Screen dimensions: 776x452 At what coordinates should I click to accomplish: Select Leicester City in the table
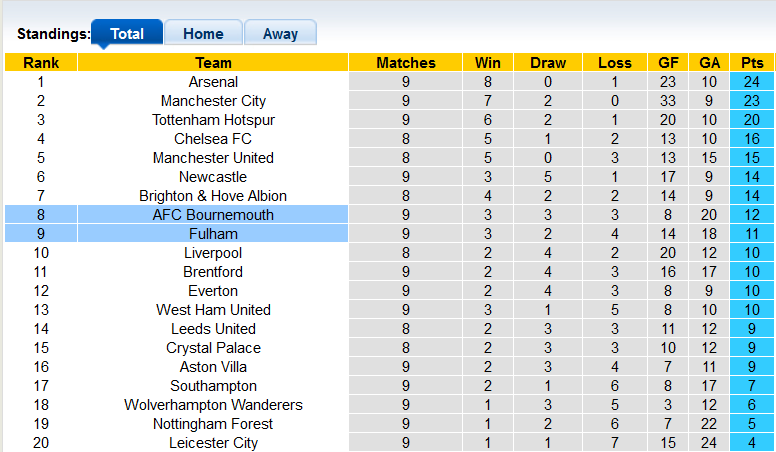(213, 443)
